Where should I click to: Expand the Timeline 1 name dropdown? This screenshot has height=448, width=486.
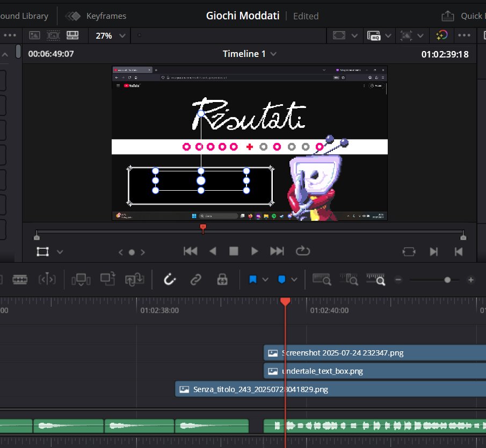pyautogui.click(x=273, y=54)
